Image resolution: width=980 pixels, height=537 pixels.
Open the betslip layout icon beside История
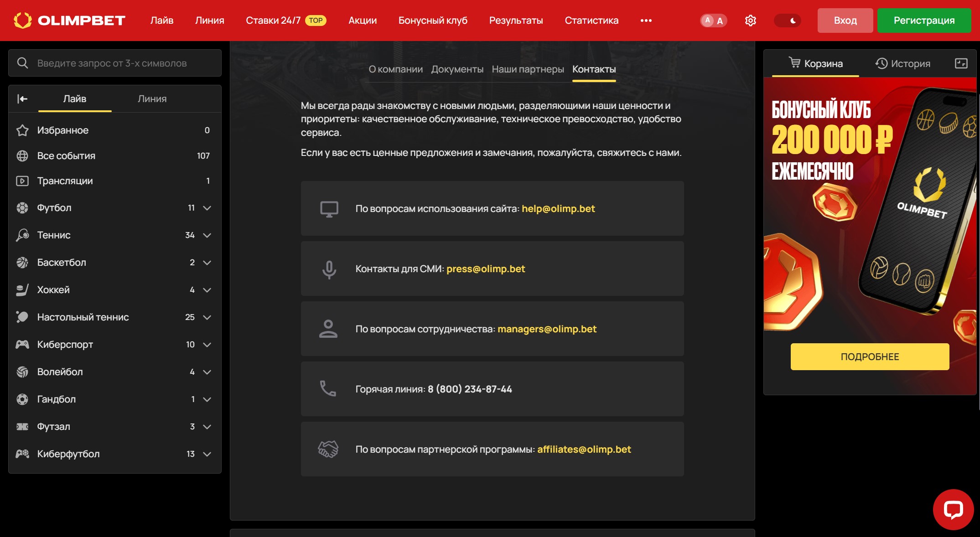[961, 63]
